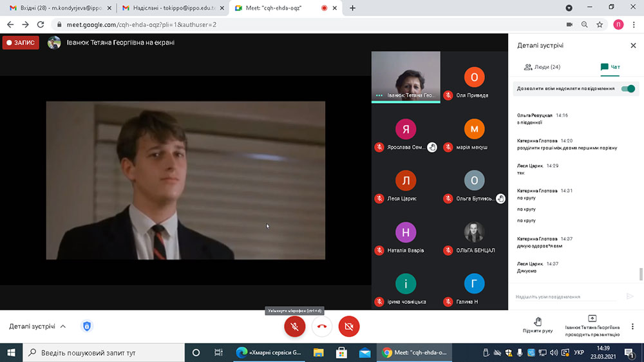Go back in browser history

point(11,24)
